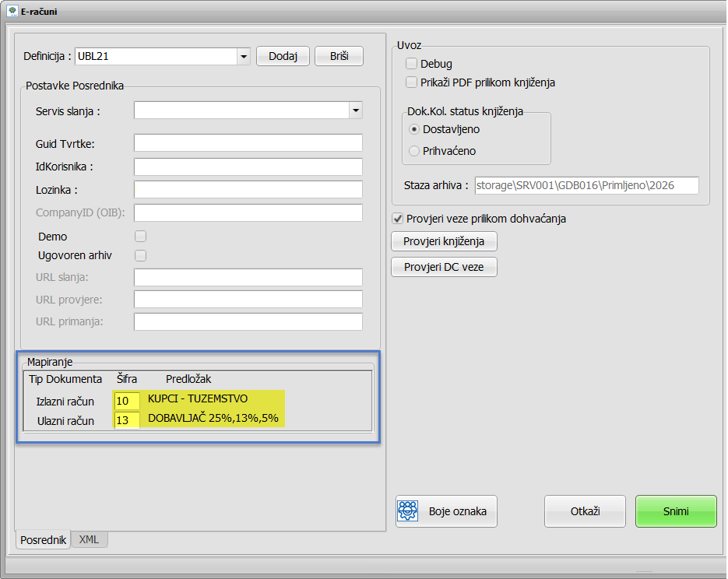
Task: Click the E-računi window title icon
Action: (12, 12)
